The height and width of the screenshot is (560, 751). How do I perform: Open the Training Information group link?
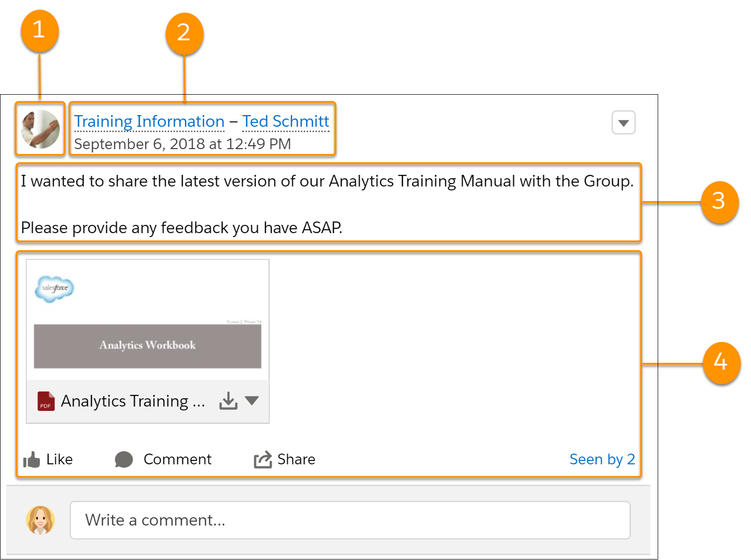click(x=149, y=121)
